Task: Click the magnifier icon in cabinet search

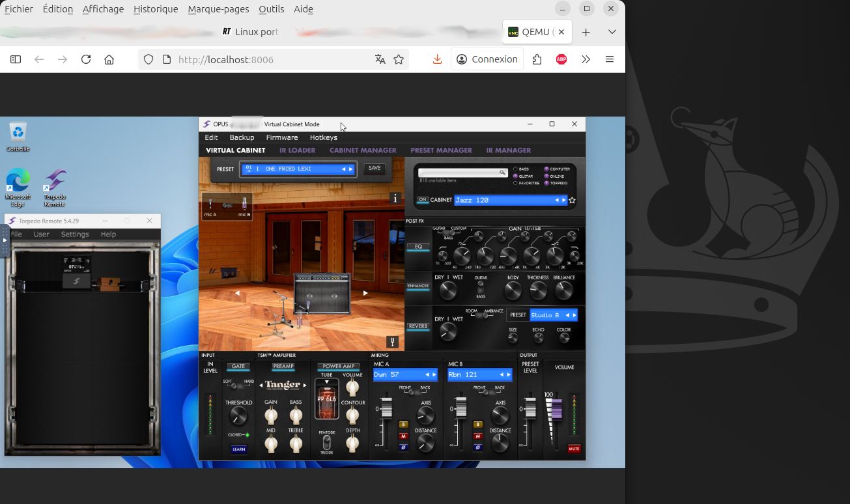Action: click(x=503, y=173)
